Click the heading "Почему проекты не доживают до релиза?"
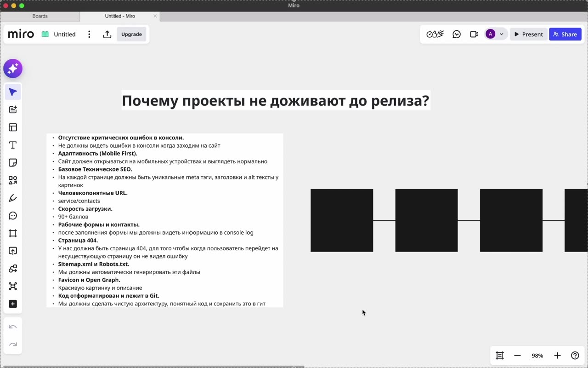The image size is (588, 368). click(276, 100)
